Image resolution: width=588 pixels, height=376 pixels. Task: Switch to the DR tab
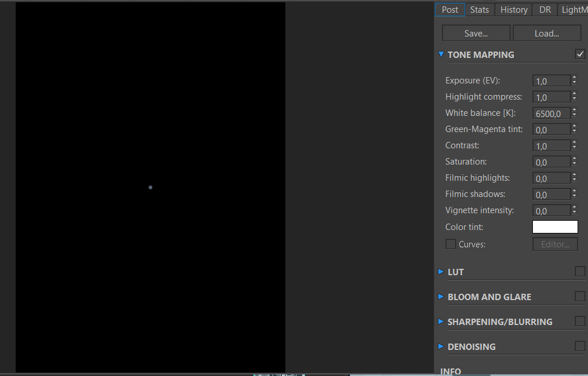point(545,10)
